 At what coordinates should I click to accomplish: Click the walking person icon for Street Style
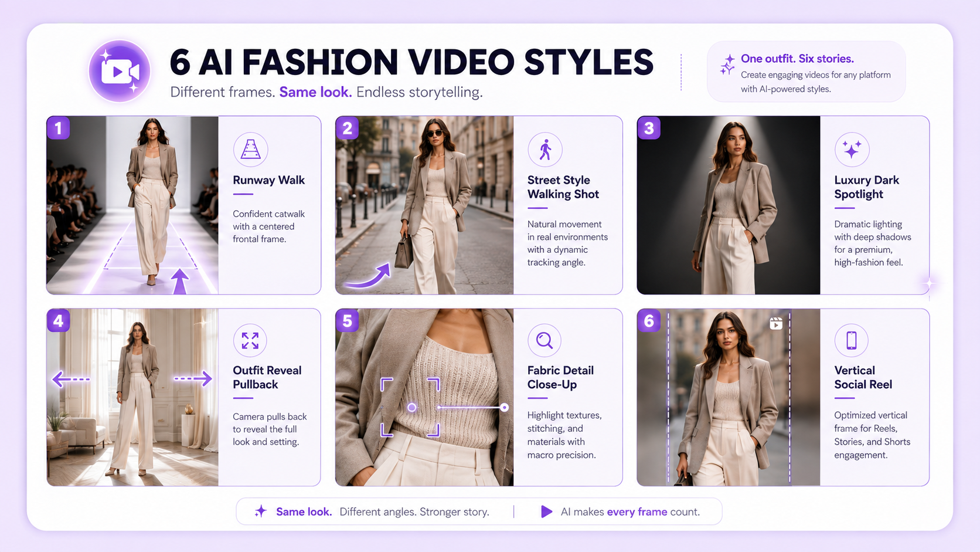click(545, 149)
